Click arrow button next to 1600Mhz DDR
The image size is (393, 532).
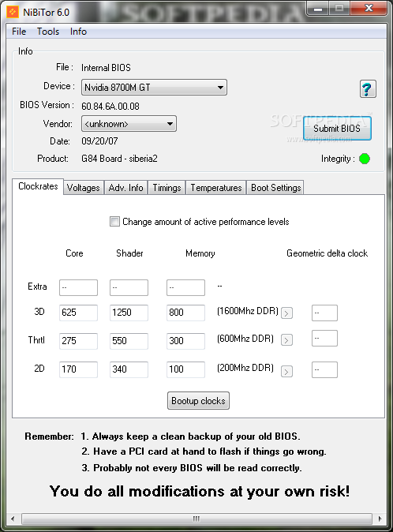(286, 313)
